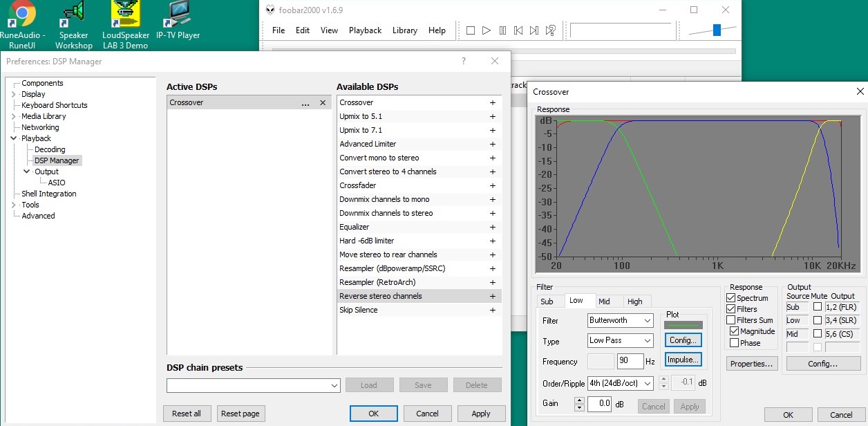
Task: Enable the Filters Sum checkbox
Action: (x=731, y=320)
